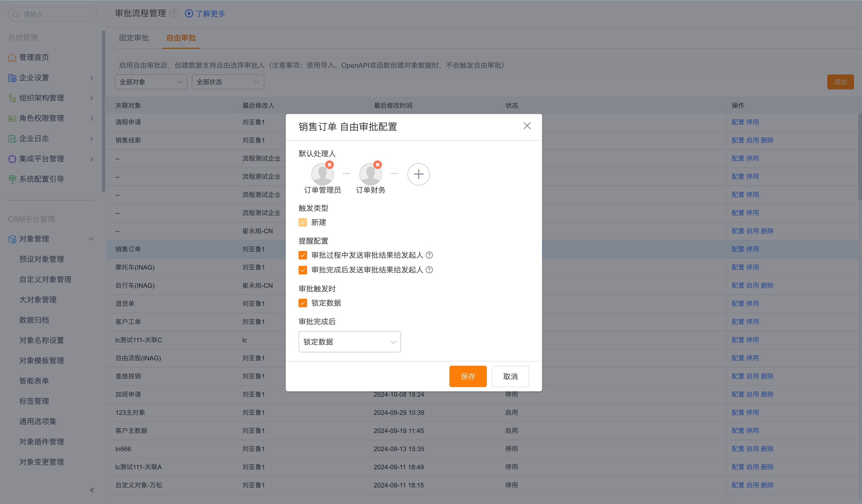Open 大对象管理 in sidebar
Image resolution: width=862 pixels, height=504 pixels.
pyautogui.click(x=38, y=300)
